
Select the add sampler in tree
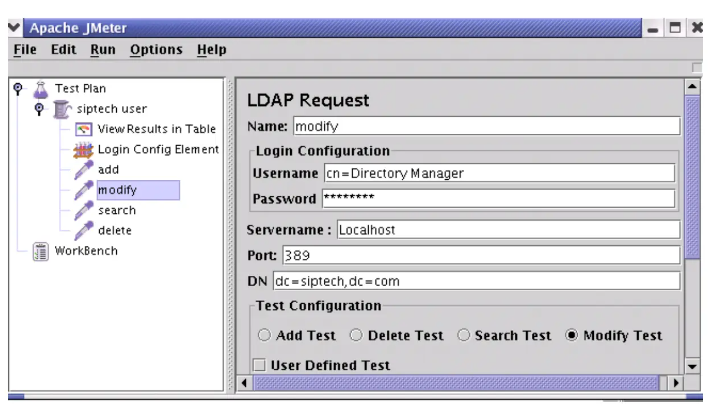(x=108, y=170)
